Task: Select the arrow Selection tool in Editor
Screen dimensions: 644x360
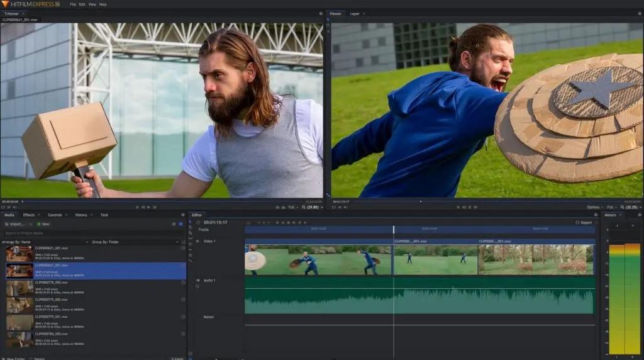Action: click(x=191, y=223)
